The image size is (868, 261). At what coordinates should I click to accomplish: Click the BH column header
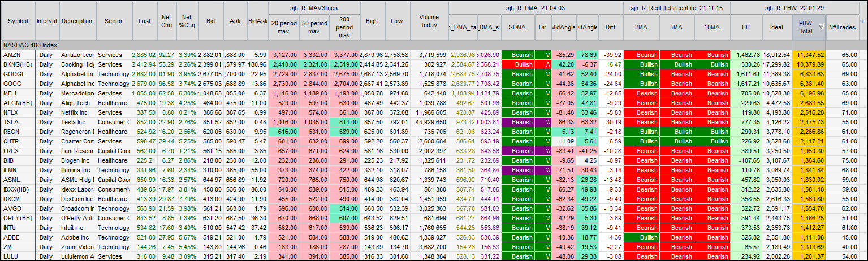tap(746, 27)
